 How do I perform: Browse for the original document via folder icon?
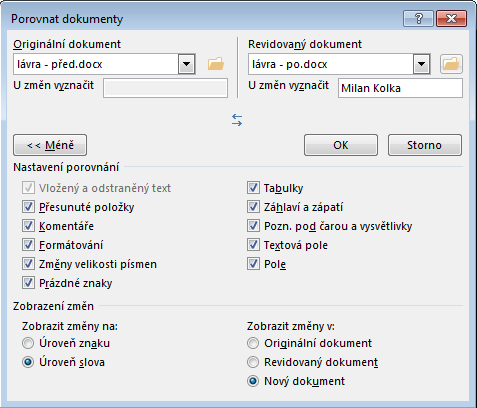tap(216, 64)
